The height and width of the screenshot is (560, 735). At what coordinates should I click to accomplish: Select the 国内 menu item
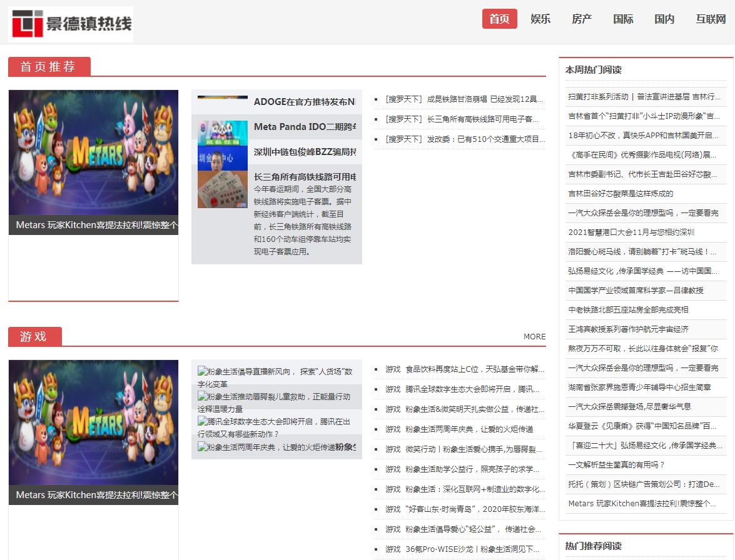[x=664, y=19]
